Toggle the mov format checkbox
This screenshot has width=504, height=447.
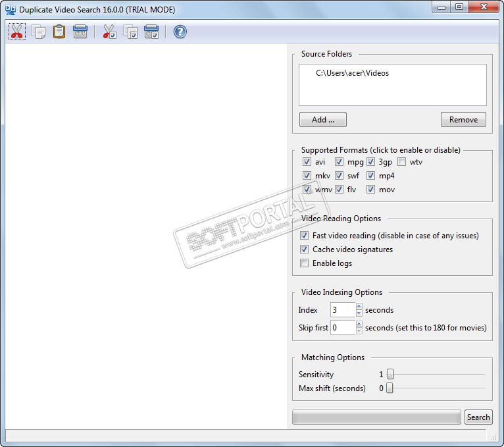click(x=370, y=190)
